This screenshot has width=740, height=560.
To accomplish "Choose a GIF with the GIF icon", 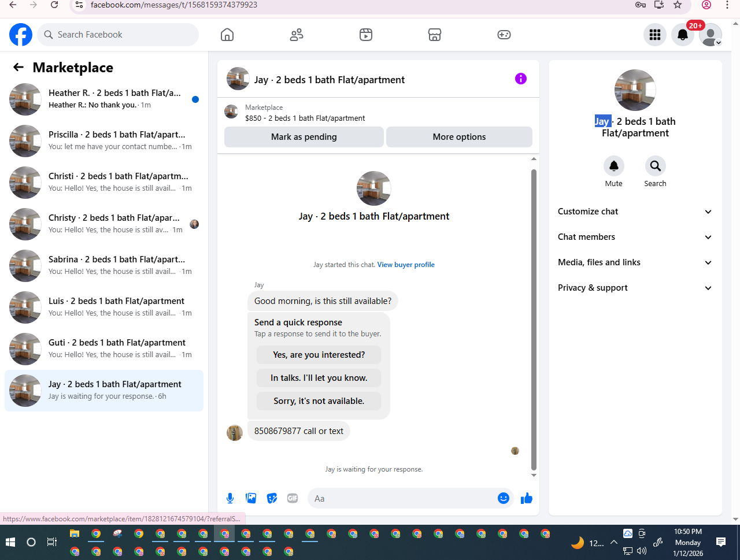I will (293, 498).
